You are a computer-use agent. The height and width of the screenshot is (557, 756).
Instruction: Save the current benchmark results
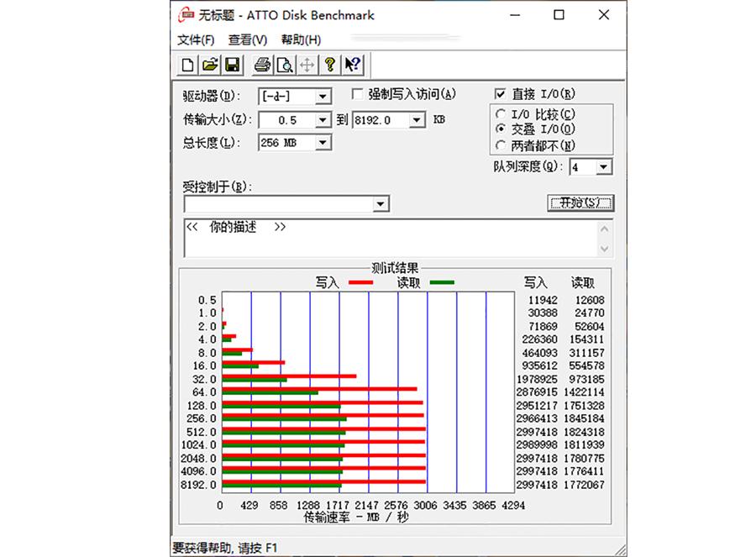coord(233,65)
